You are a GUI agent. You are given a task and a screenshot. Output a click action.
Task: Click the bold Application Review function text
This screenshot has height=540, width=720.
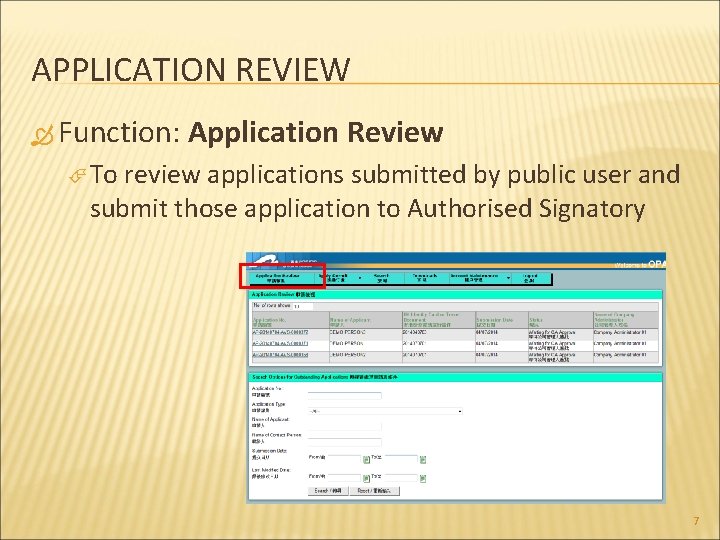[x=315, y=132]
